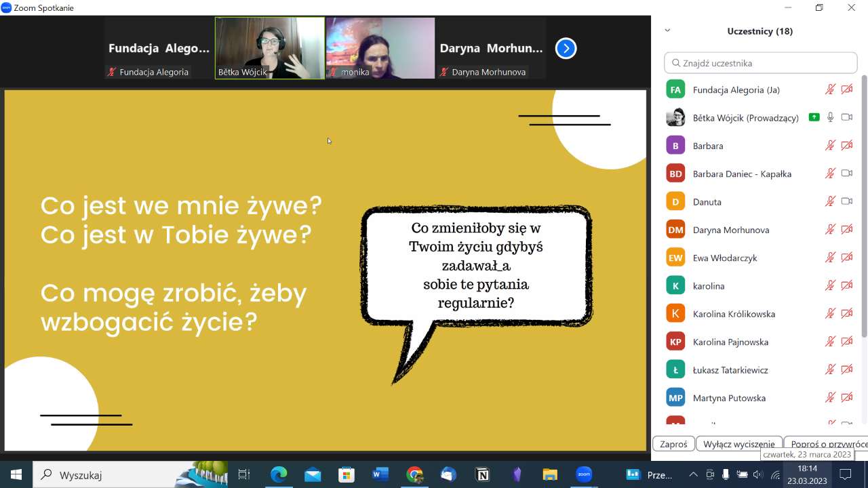Click Bētka Wójcik's microphone icon
868x488 pixels.
click(830, 117)
